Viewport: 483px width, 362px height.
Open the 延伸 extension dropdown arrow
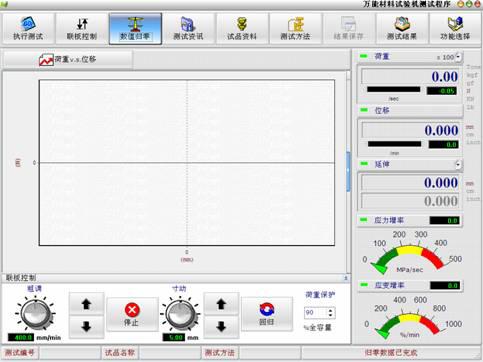(458, 164)
